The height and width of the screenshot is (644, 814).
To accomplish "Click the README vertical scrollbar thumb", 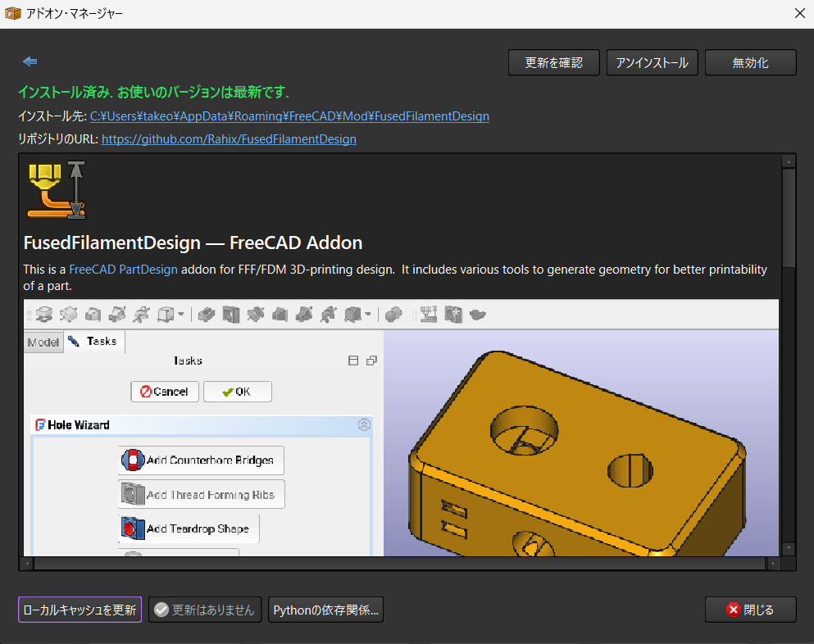I will click(789, 218).
